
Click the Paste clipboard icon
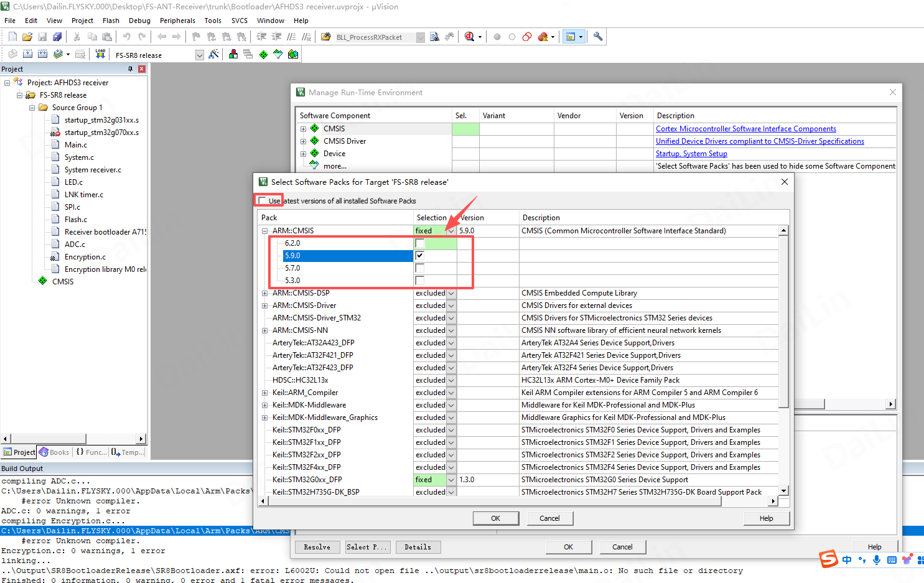click(x=107, y=37)
